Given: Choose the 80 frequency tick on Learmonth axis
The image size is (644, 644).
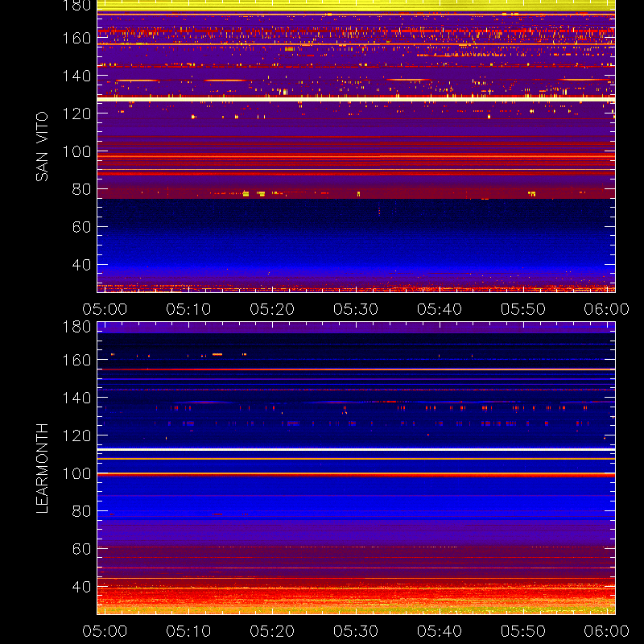Looking at the screenshot, I should pos(81,511).
